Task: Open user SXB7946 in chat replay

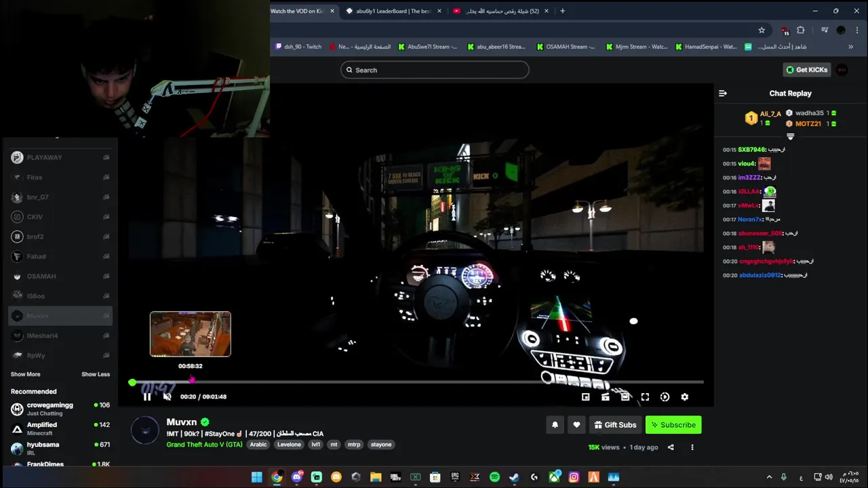Action: click(x=751, y=150)
